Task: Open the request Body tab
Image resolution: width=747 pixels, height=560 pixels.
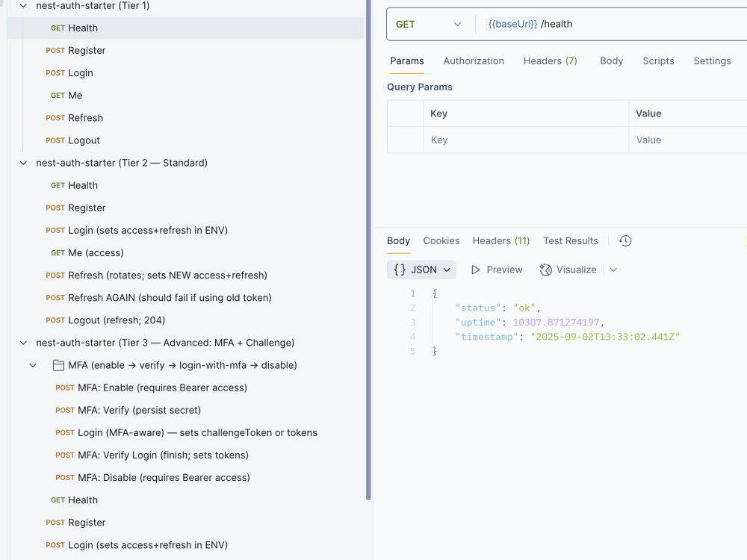Action: 611,61
